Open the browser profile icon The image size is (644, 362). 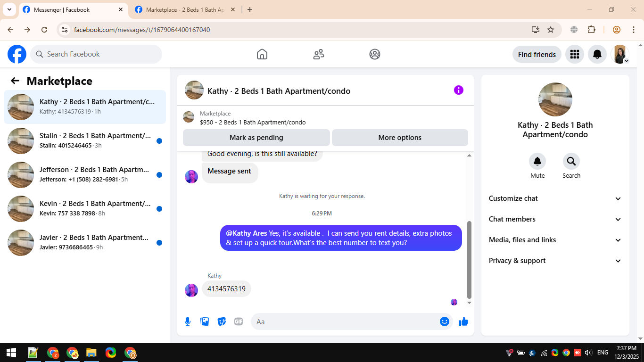pos(617,30)
